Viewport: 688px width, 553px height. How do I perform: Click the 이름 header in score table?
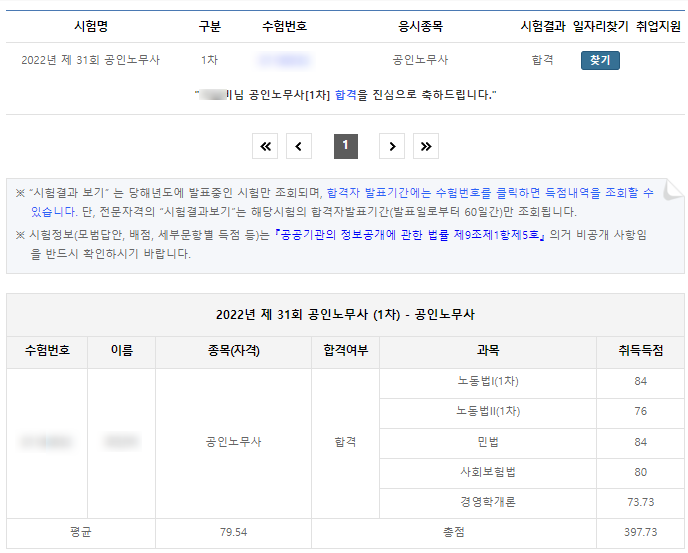coord(122,350)
